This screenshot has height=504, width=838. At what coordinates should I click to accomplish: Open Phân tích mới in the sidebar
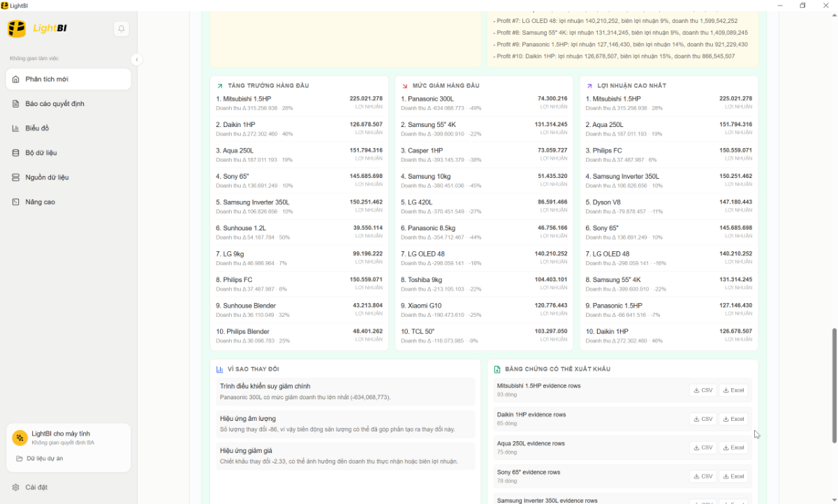[68, 79]
